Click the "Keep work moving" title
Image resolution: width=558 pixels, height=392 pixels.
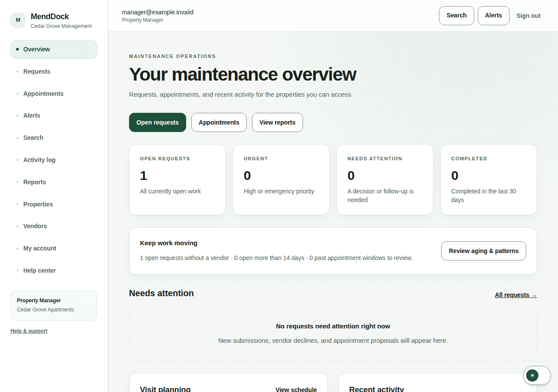coord(169,243)
